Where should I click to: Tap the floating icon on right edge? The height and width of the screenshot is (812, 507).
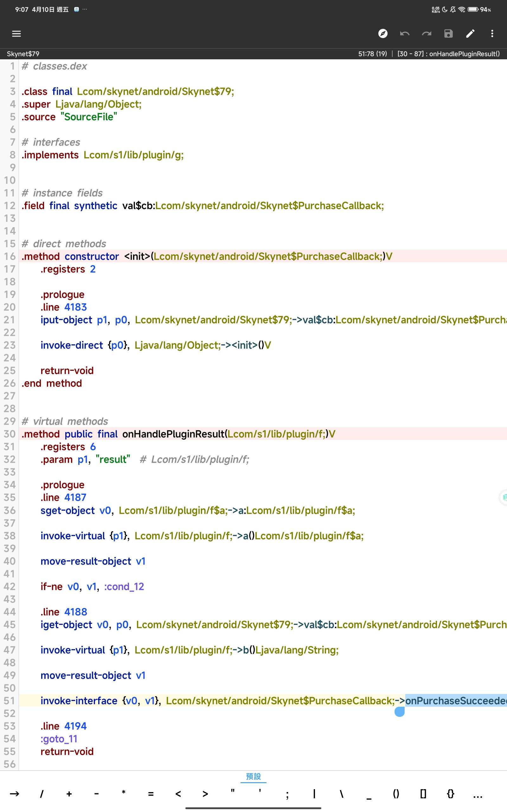click(x=503, y=498)
